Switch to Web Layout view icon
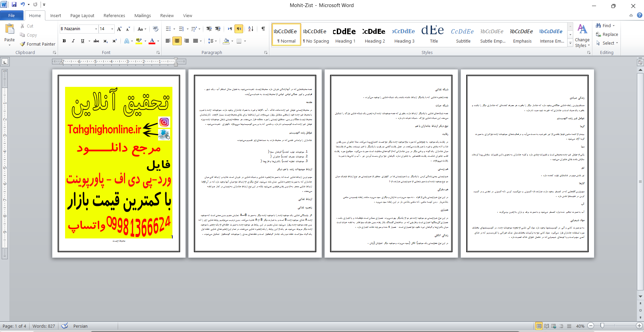The width and height of the screenshot is (644, 332). 554,326
